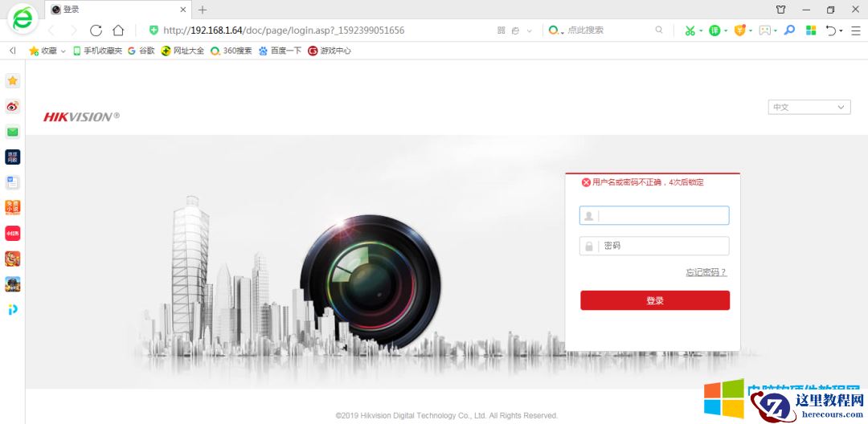Viewport: 868px width, 424px height.
Task: Click the undo closed tab icon
Action: [x=831, y=31]
